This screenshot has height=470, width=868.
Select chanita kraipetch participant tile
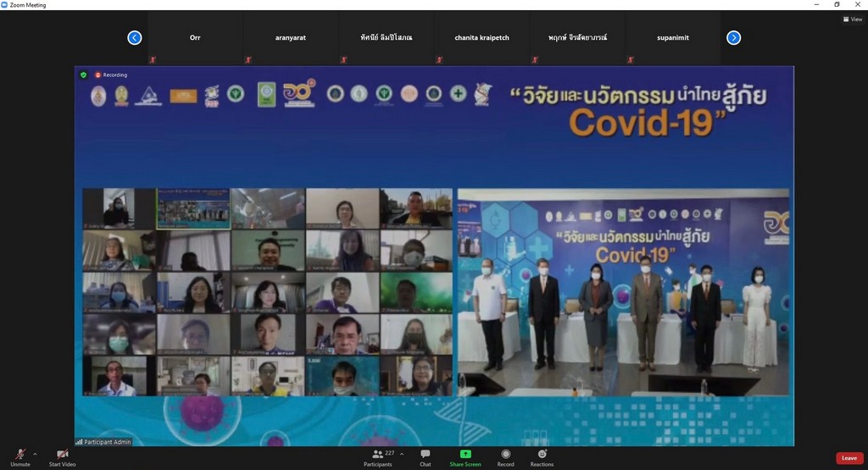481,38
